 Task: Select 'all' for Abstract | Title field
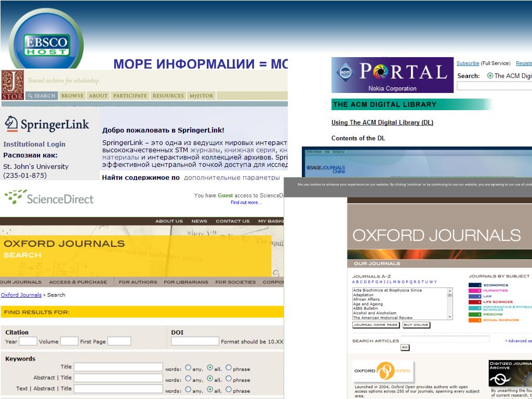210,378
